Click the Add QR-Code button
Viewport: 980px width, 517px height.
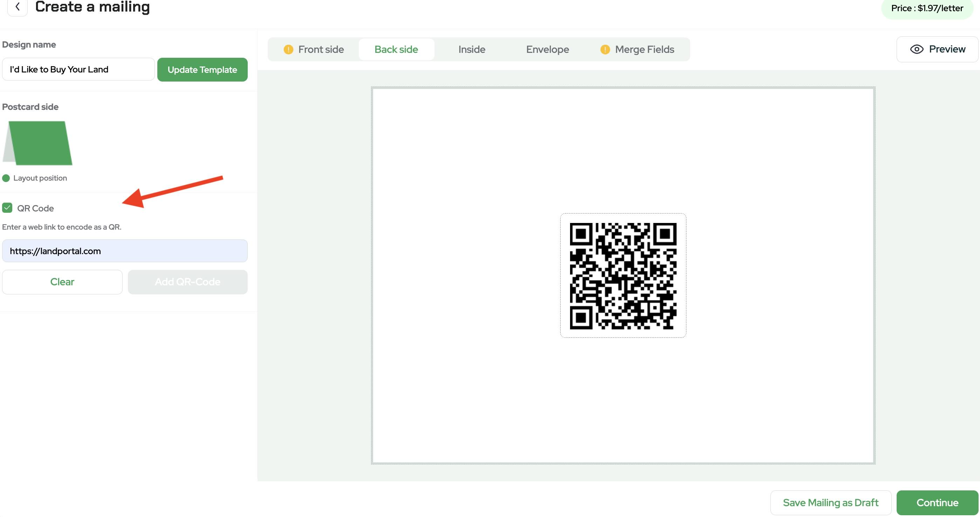coord(187,282)
